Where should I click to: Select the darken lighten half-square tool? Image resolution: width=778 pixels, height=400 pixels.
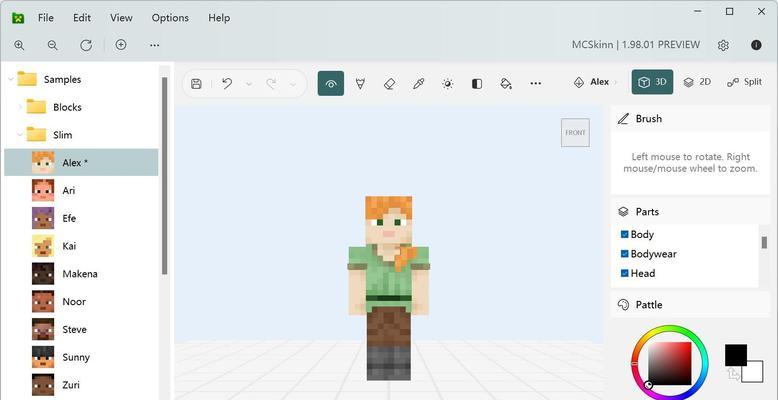pos(477,83)
